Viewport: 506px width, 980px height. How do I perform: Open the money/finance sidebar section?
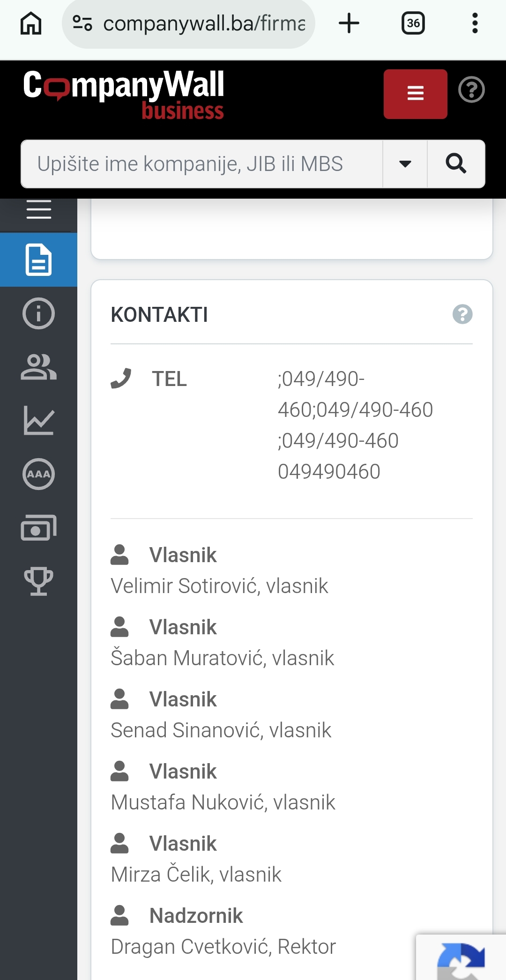pos(39,527)
